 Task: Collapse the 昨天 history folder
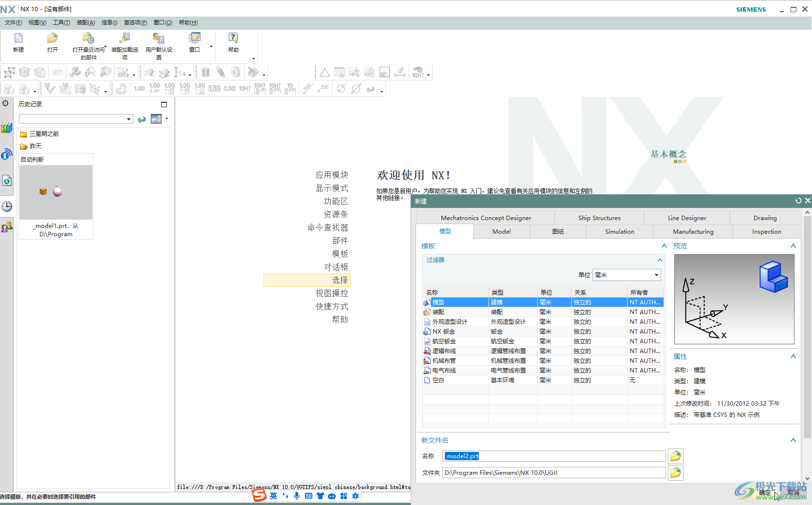coord(31,146)
